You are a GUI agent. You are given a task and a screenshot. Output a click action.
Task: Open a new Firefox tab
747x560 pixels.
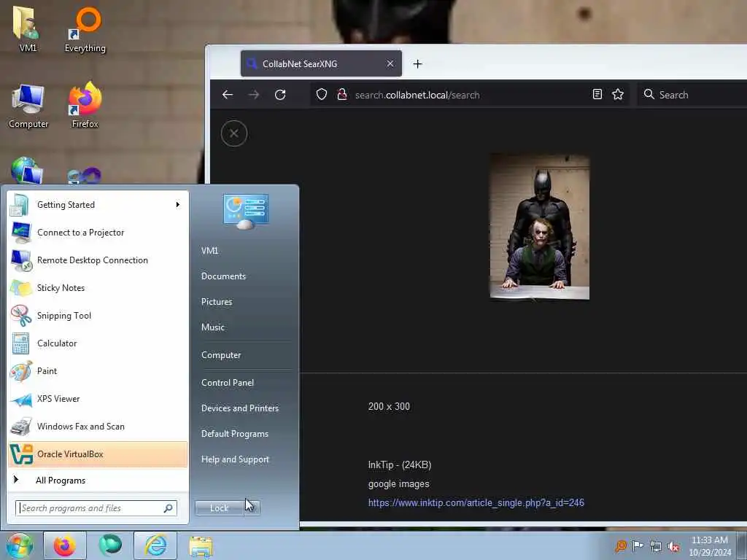tap(418, 64)
